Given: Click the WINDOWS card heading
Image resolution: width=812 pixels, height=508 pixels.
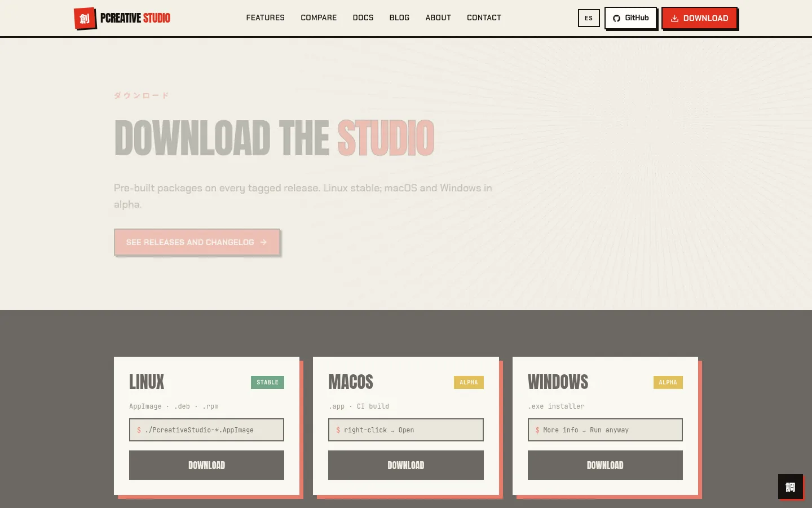Looking at the screenshot, I should 558,382.
